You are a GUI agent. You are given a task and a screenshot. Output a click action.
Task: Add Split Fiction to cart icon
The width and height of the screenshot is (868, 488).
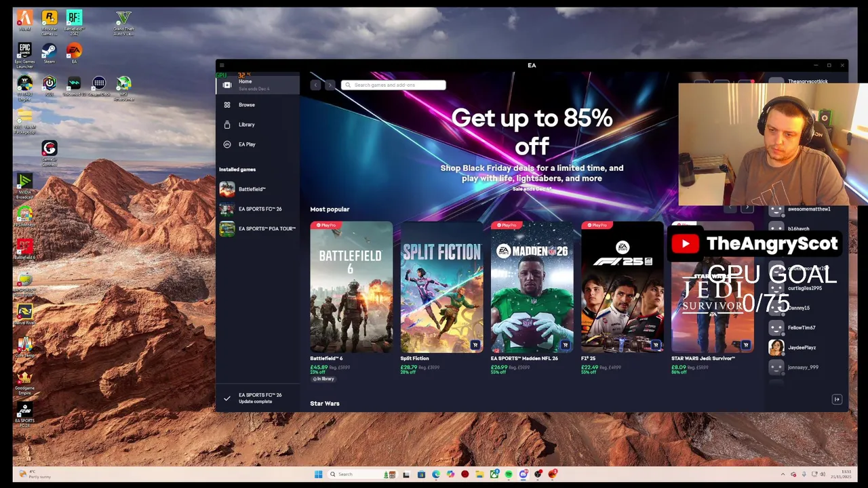(x=475, y=345)
